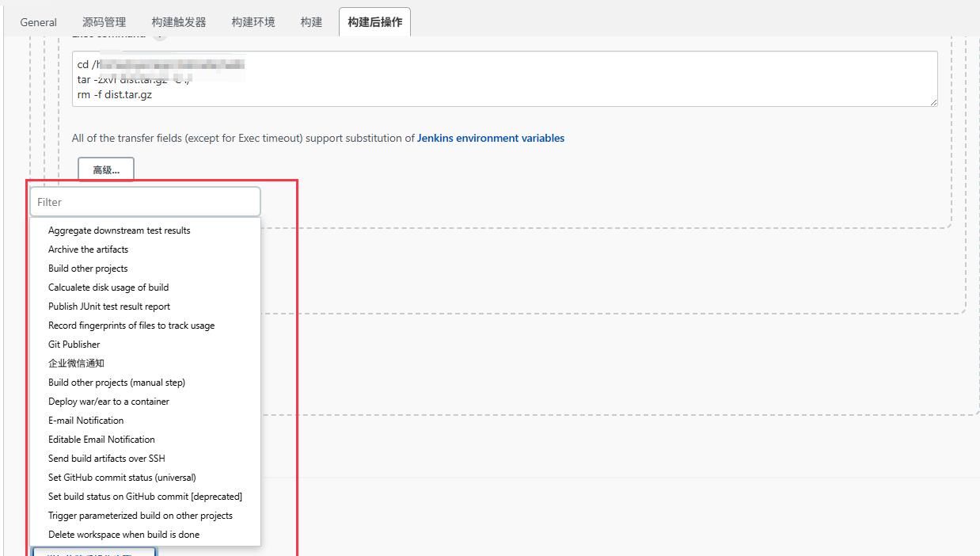The width and height of the screenshot is (980, 556).
Task: Click the 高级... button
Action: (105, 169)
